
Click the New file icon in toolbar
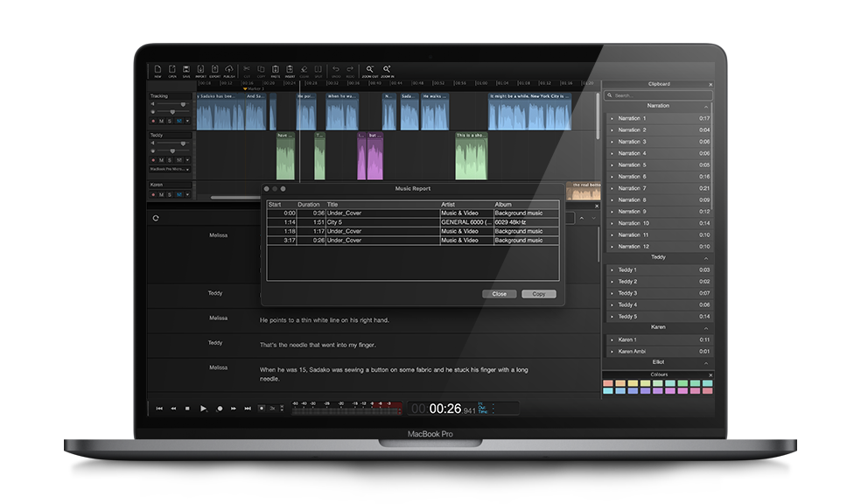(157, 70)
